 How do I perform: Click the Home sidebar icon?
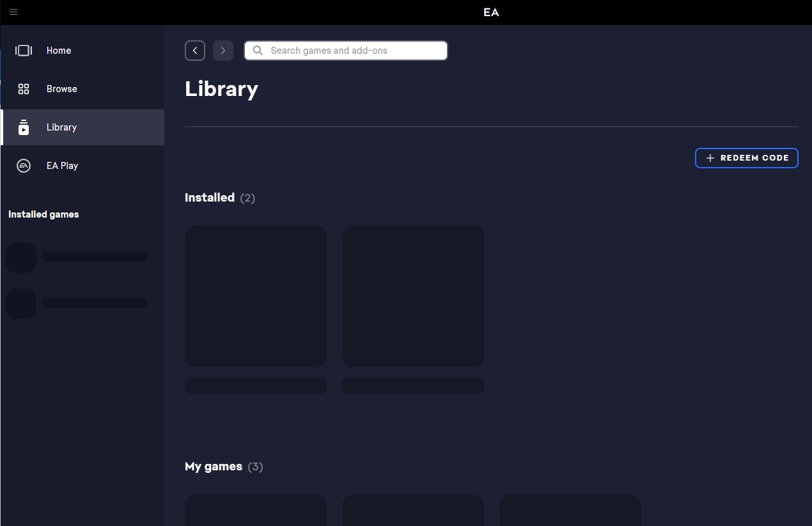pos(24,51)
